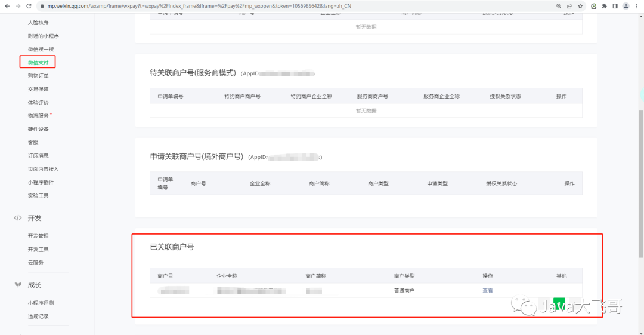Viewport: 644px width, 335px height.
Task: Open 页面内容接入 sidebar item
Action: coord(43,169)
